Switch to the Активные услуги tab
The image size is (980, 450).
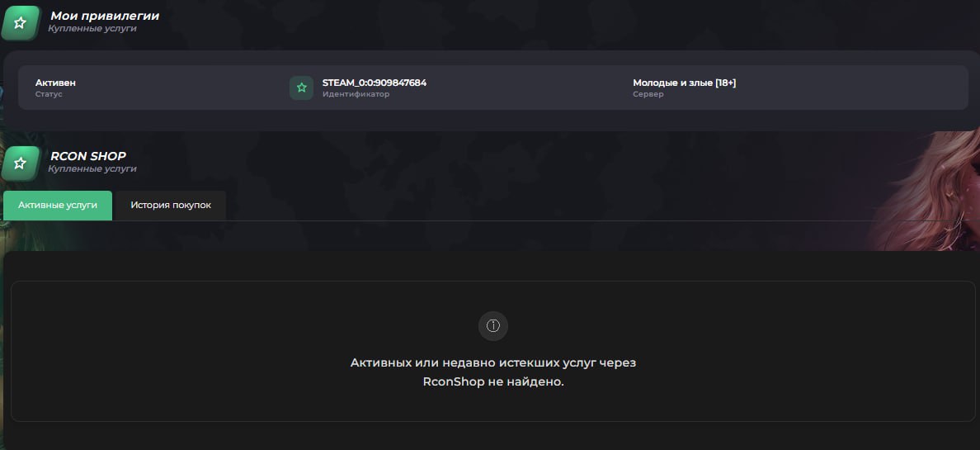(58, 205)
